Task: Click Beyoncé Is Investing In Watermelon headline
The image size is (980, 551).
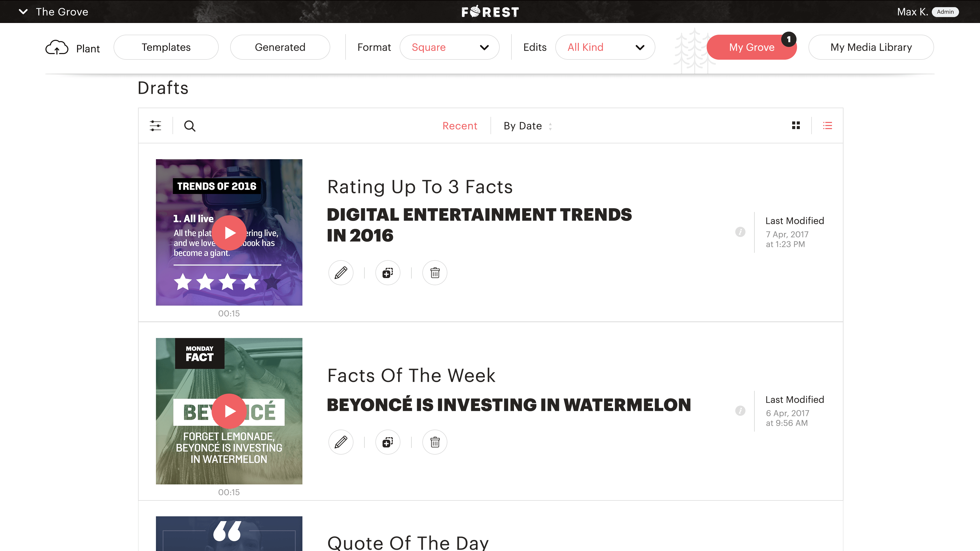Action: 509,404
